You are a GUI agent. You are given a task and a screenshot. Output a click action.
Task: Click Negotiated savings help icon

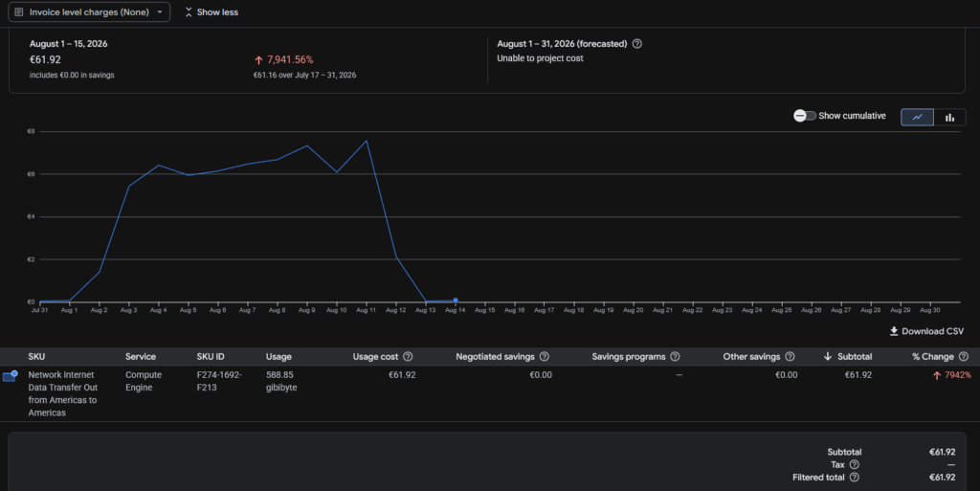click(545, 357)
